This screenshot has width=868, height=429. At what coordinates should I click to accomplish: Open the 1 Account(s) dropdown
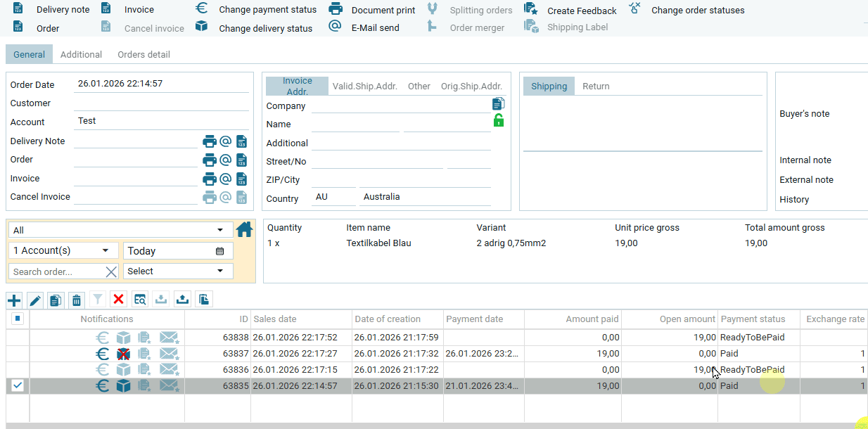(x=106, y=250)
